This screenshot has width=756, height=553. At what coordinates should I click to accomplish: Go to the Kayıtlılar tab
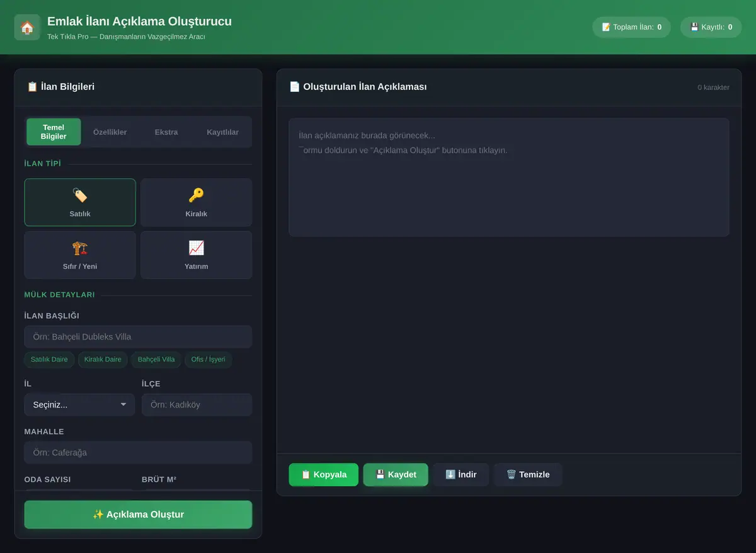tap(222, 132)
